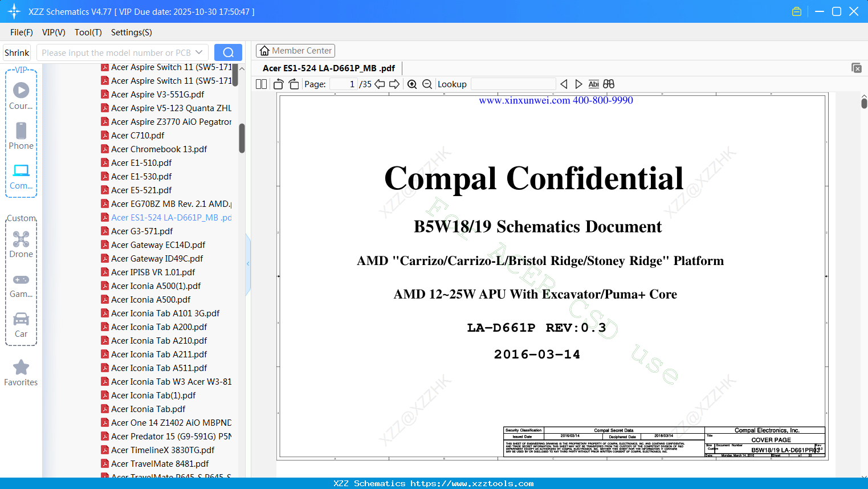Close all document tabs icon
This screenshot has width=868, height=489.
pos(857,68)
